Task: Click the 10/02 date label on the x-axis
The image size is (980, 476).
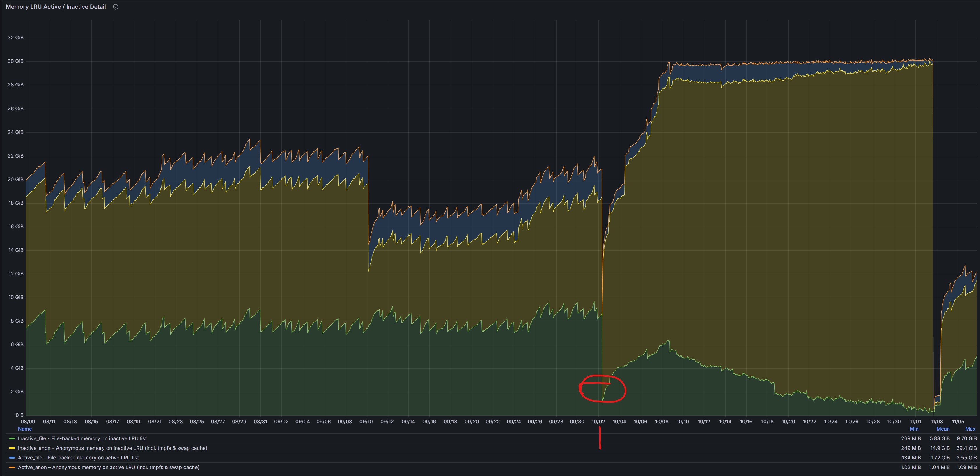Action: (x=598, y=422)
